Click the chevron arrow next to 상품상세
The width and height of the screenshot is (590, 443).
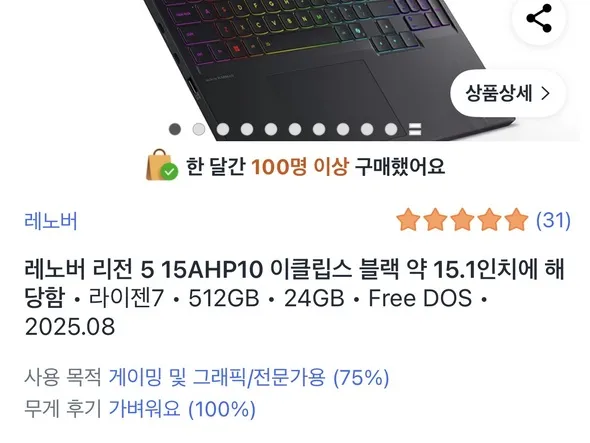(x=545, y=93)
